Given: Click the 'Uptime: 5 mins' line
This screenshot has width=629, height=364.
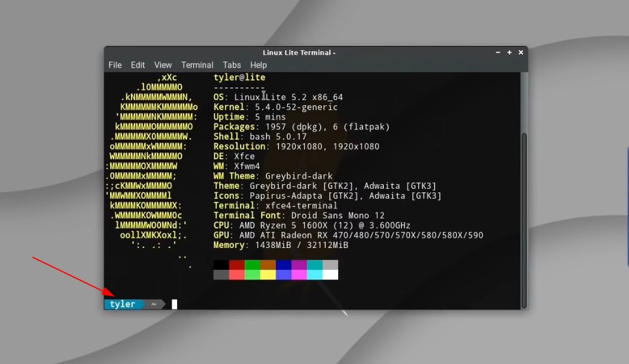Looking at the screenshot, I should (249, 117).
